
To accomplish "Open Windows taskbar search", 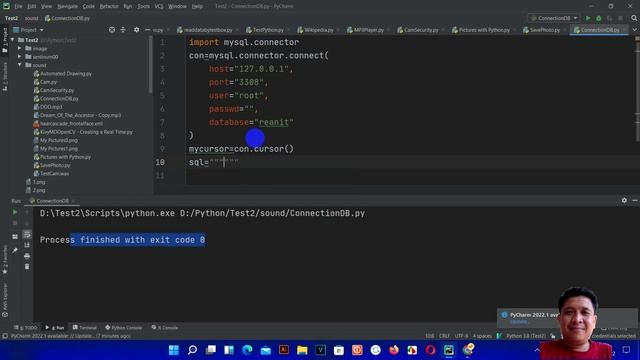I will tap(192, 350).
